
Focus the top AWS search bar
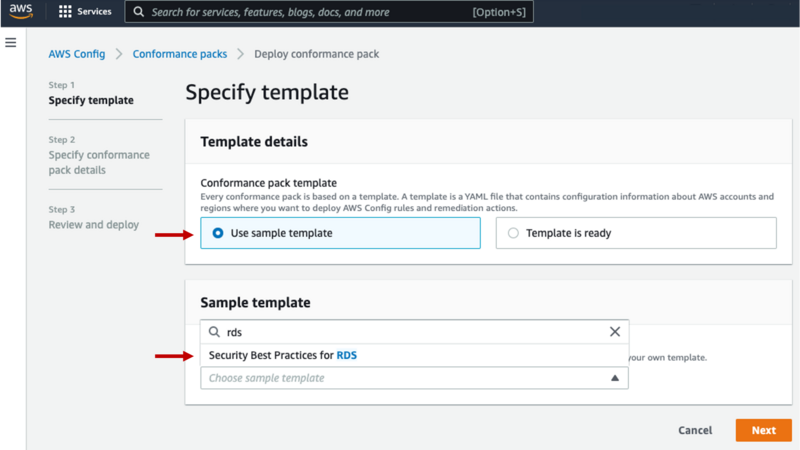329,12
